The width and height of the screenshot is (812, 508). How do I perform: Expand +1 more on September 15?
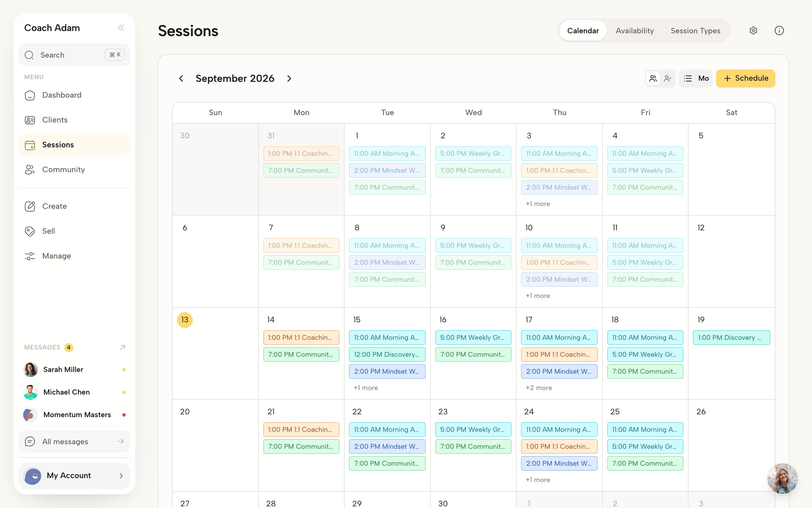tap(366, 388)
